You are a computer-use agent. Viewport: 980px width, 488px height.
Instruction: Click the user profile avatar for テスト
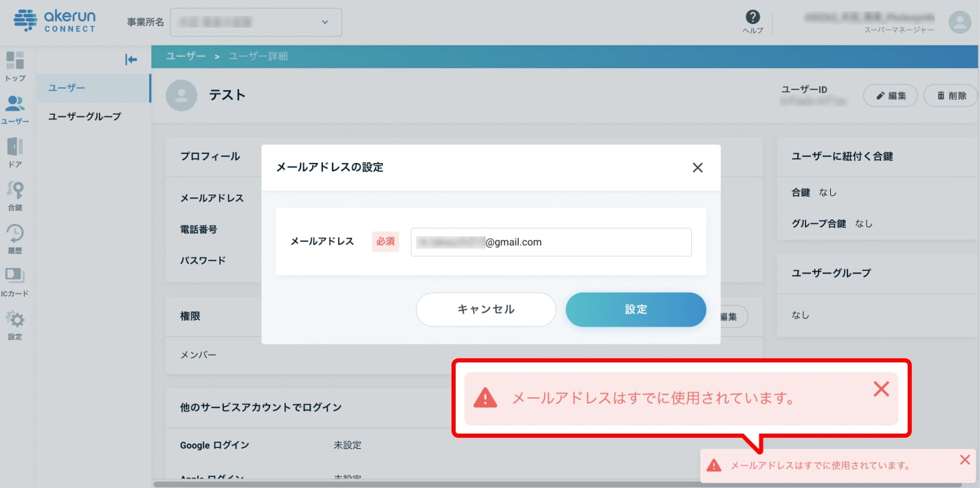pyautogui.click(x=181, y=96)
